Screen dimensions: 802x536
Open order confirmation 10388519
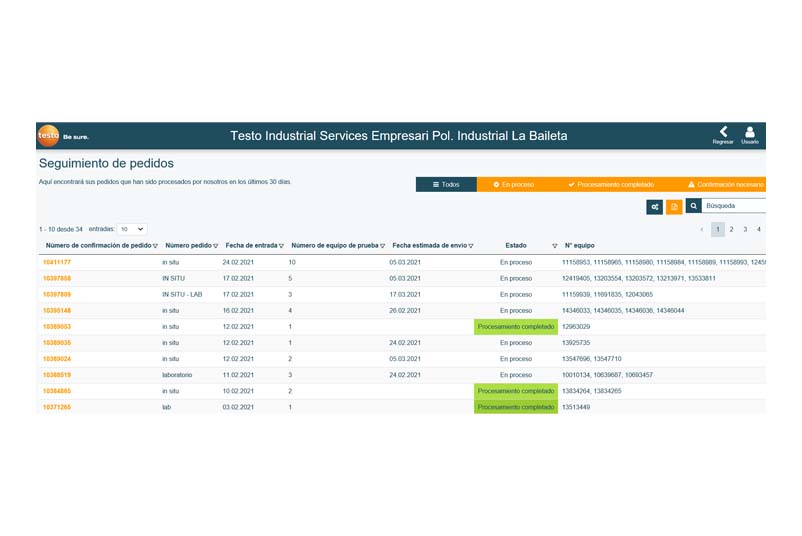(x=57, y=375)
